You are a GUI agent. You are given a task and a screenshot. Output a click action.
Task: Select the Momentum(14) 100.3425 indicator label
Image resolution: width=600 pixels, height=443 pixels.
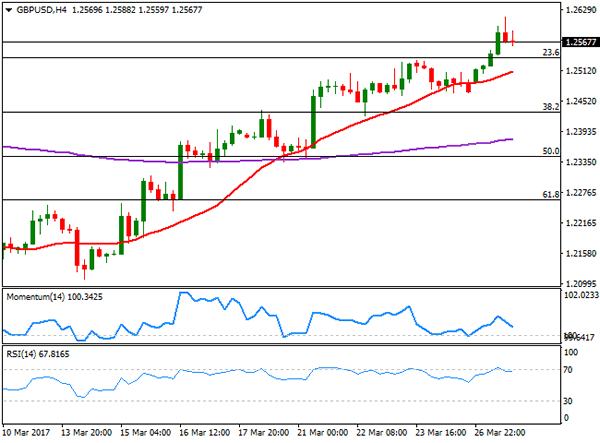tap(54, 297)
